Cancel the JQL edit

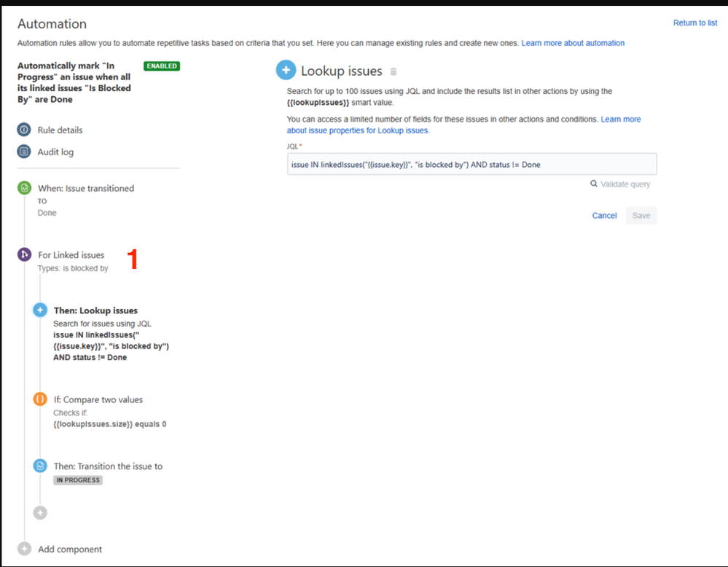(x=604, y=215)
